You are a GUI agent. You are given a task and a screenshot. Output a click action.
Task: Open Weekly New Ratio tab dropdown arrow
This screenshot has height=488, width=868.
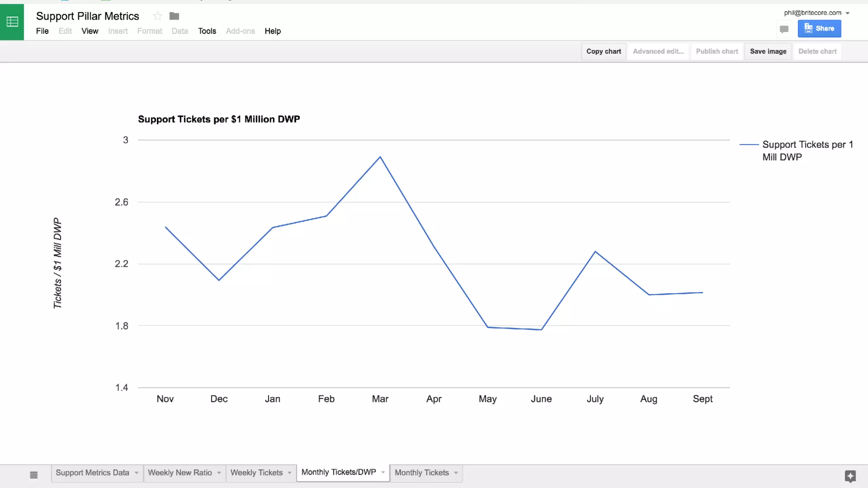tap(219, 473)
